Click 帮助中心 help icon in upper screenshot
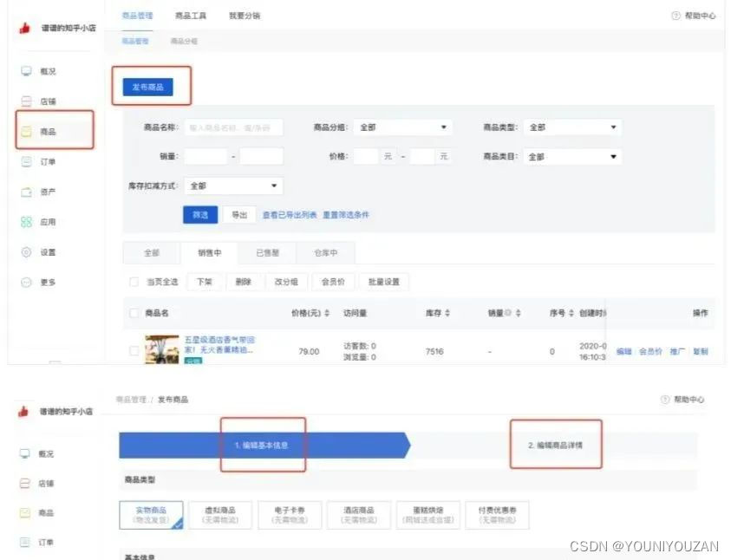This screenshot has width=731, height=560. pos(676,16)
